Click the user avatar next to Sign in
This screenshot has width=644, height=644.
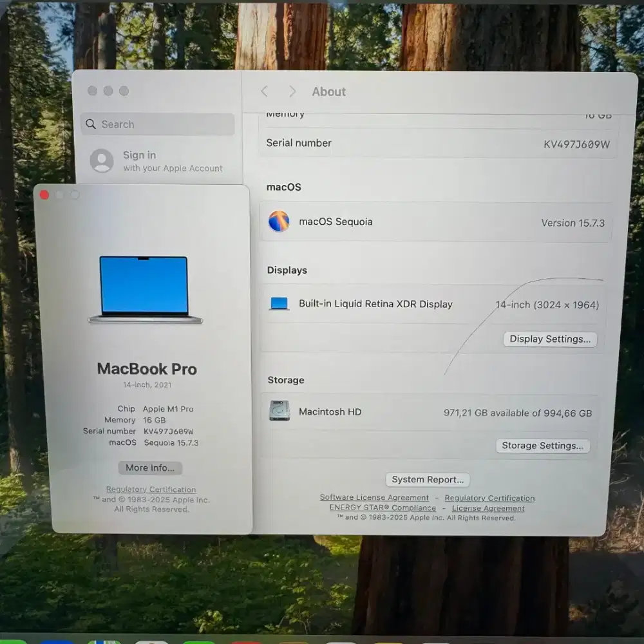tap(101, 161)
